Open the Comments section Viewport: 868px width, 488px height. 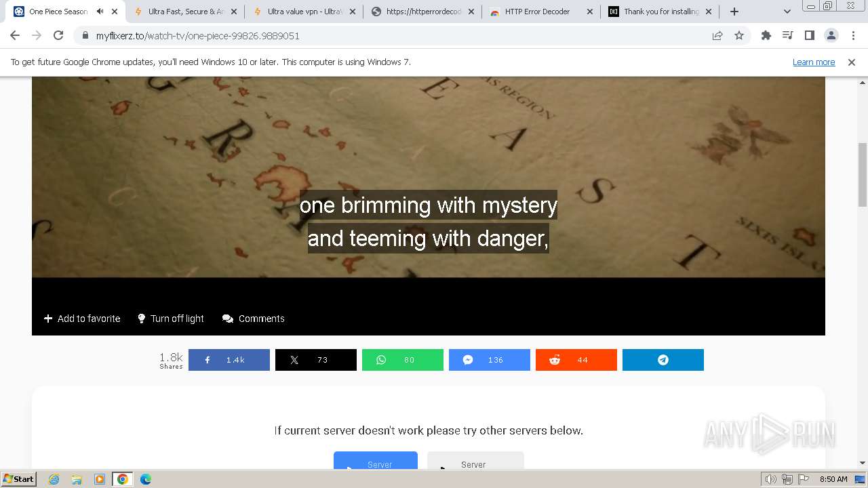[254, 319]
